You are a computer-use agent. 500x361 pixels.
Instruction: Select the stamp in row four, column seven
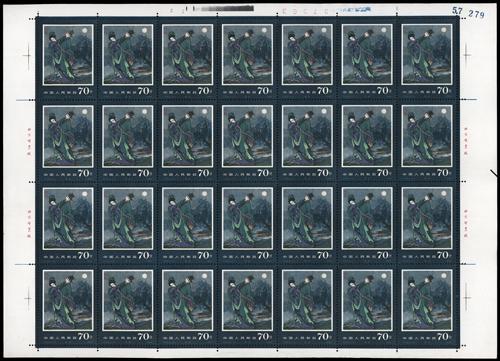coord(427,305)
